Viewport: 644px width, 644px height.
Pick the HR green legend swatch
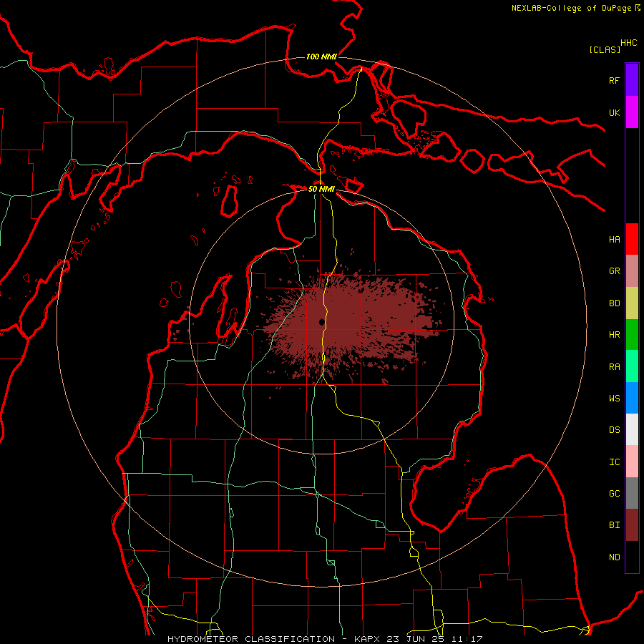pyautogui.click(x=632, y=335)
